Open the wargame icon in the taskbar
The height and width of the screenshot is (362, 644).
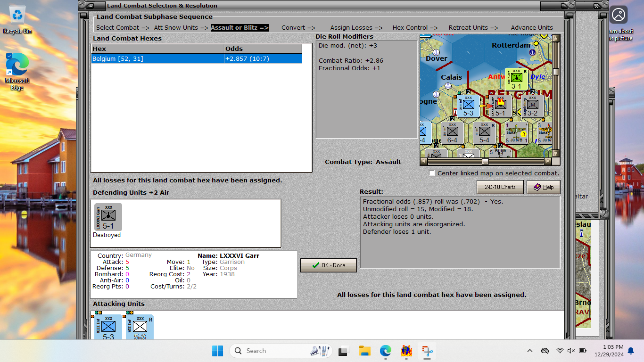coord(406,351)
